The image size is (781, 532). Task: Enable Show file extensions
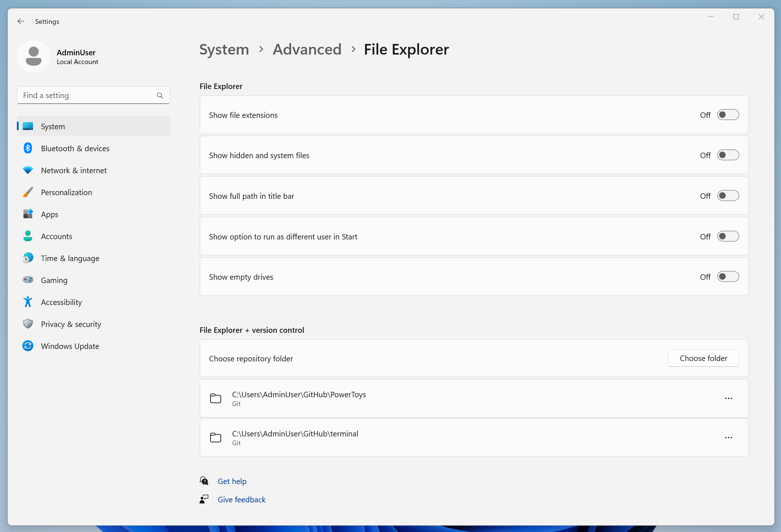(x=728, y=115)
